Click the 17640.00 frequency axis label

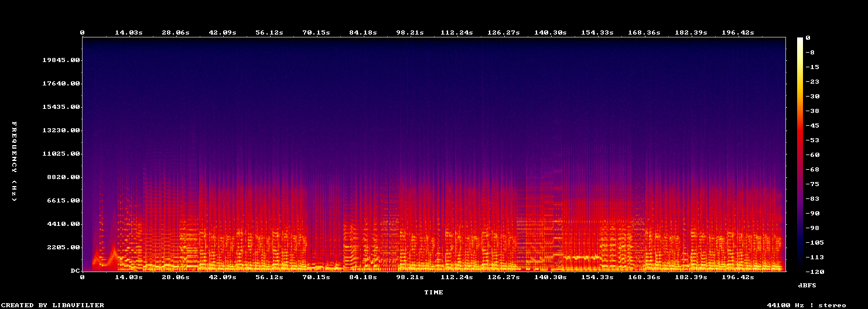pyautogui.click(x=61, y=84)
